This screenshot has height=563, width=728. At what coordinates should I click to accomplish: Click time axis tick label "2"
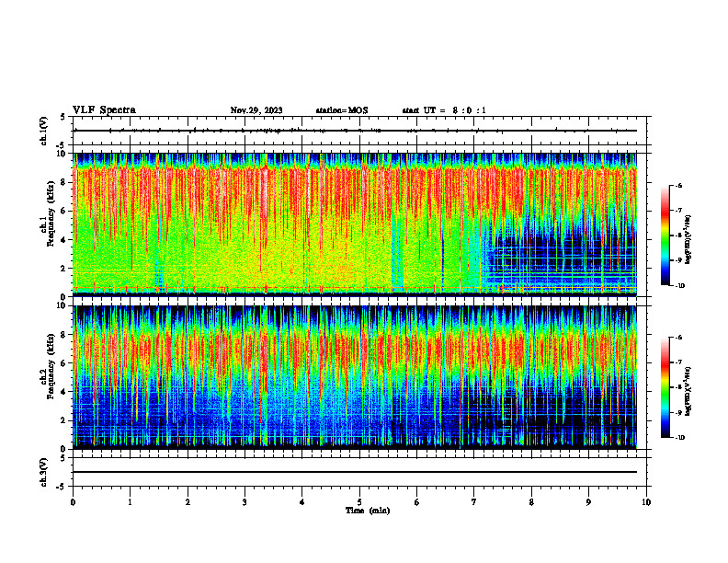point(188,502)
